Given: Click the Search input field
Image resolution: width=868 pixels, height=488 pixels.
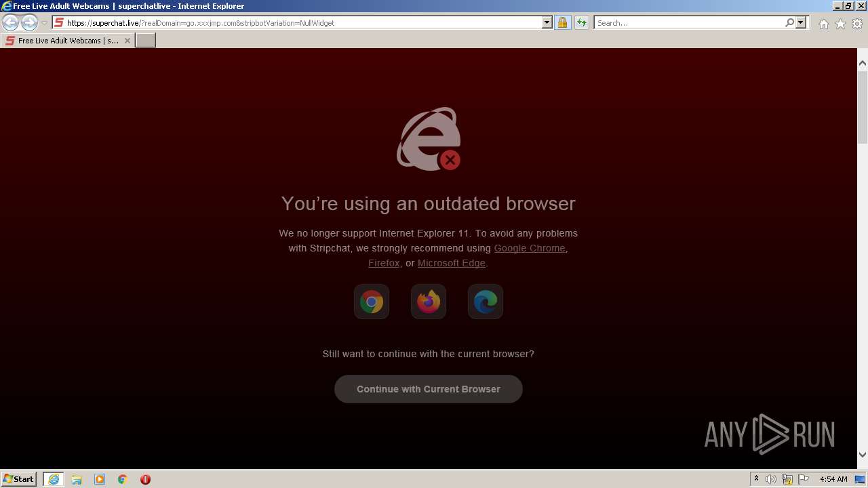Looking at the screenshot, I should click(689, 23).
